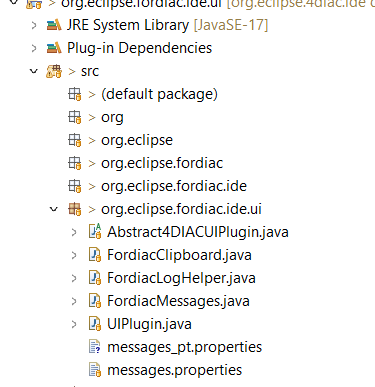375x387 pixels.
Task: Collapse the src folder
Action: click(x=34, y=71)
